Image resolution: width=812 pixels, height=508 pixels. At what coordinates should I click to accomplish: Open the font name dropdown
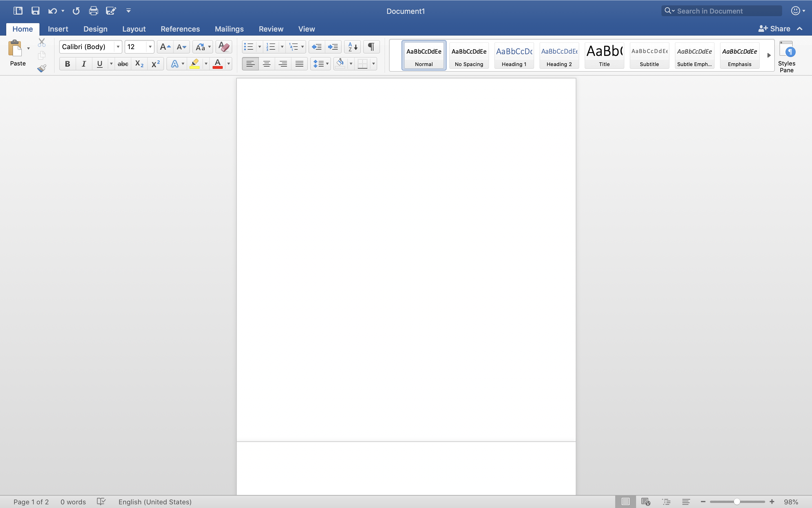pos(118,47)
